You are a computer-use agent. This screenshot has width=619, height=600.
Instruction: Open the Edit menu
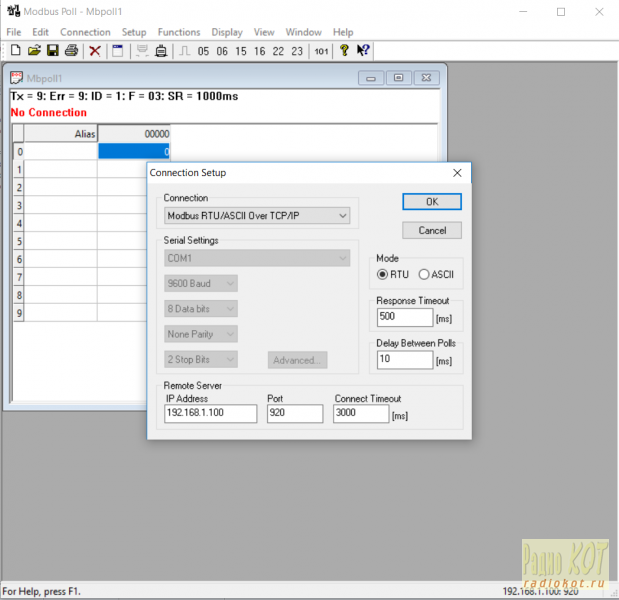pyautogui.click(x=40, y=32)
